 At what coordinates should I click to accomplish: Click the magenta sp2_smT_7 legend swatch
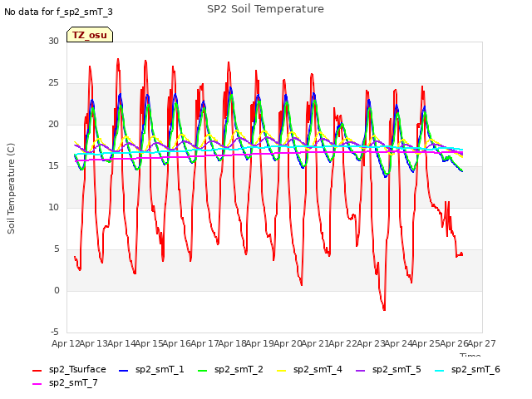pos(37,384)
